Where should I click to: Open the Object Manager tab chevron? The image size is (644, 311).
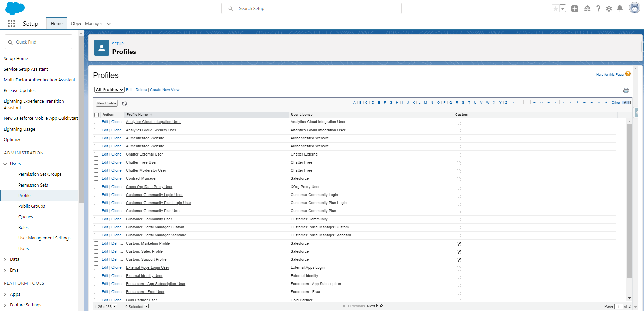point(109,24)
